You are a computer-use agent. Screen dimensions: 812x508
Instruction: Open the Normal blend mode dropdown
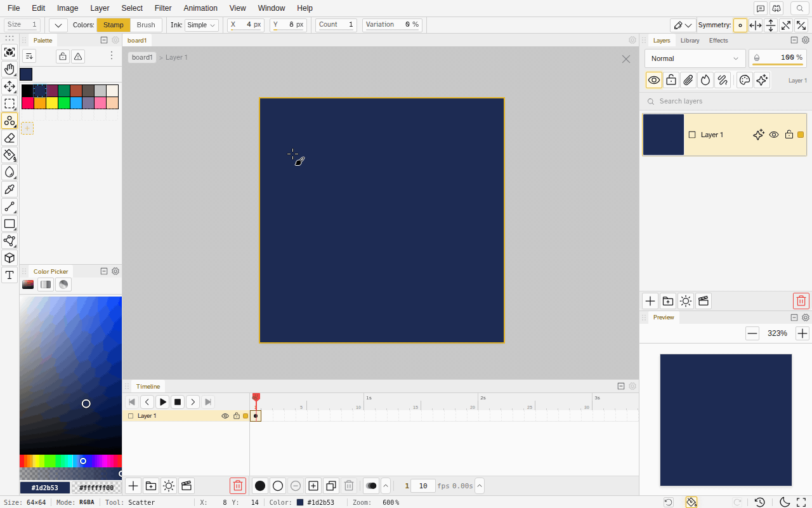(695, 58)
